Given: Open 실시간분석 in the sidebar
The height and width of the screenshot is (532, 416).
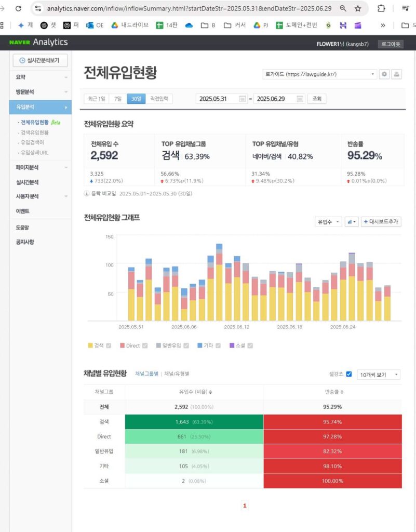Looking at the screenshot, I should [x=27, y=182].
